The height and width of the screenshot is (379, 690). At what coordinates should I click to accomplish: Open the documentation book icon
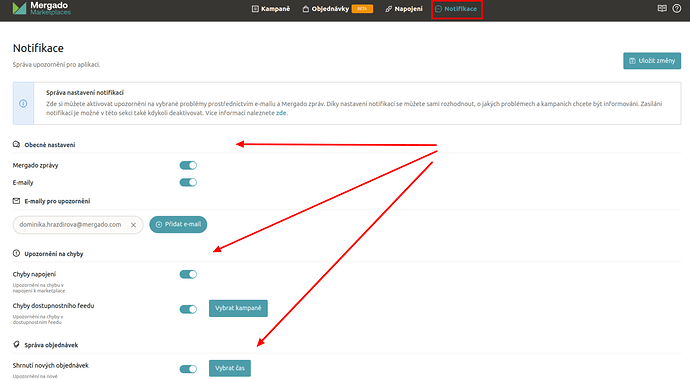click(662, 8)
